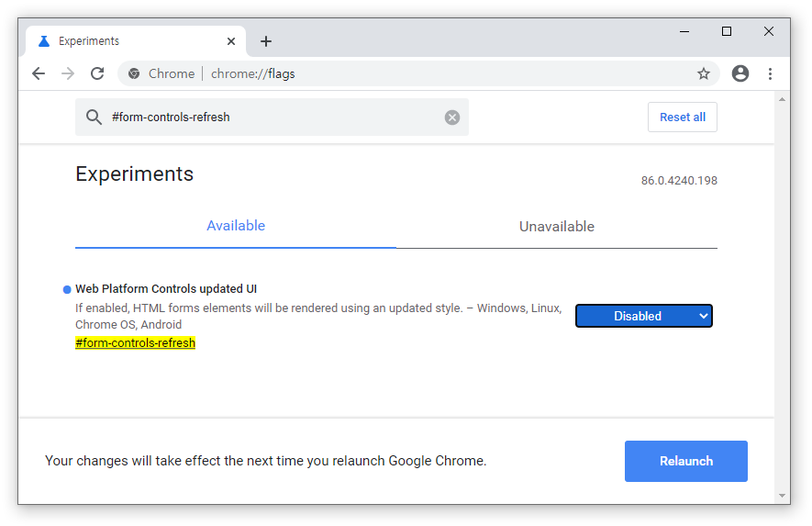Switch to the Available tab

[x=236, y=226]
